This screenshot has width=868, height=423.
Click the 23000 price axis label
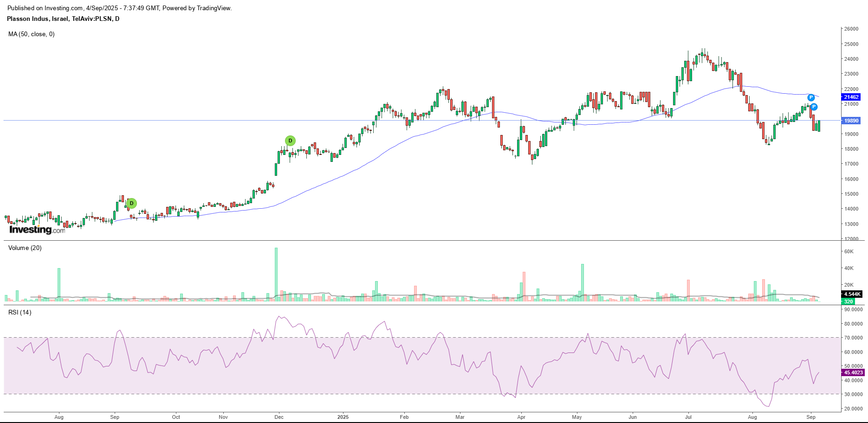[851, 74]
